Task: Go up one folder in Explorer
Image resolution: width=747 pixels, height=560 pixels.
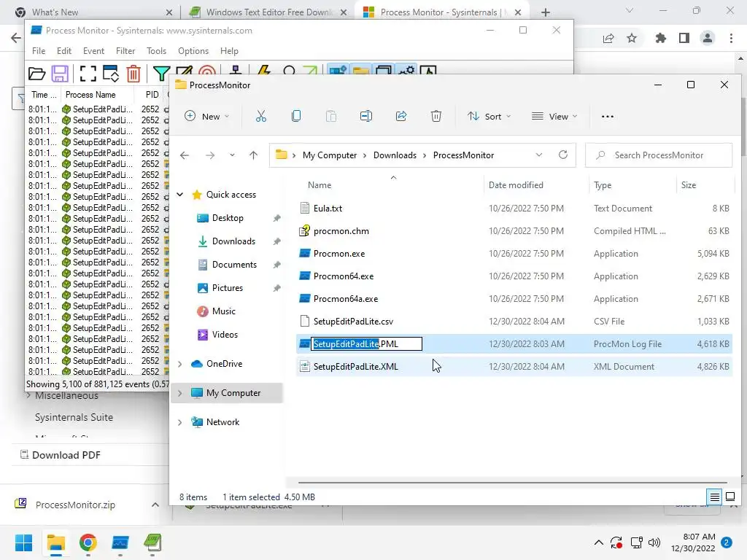Action: coord(253,155)
